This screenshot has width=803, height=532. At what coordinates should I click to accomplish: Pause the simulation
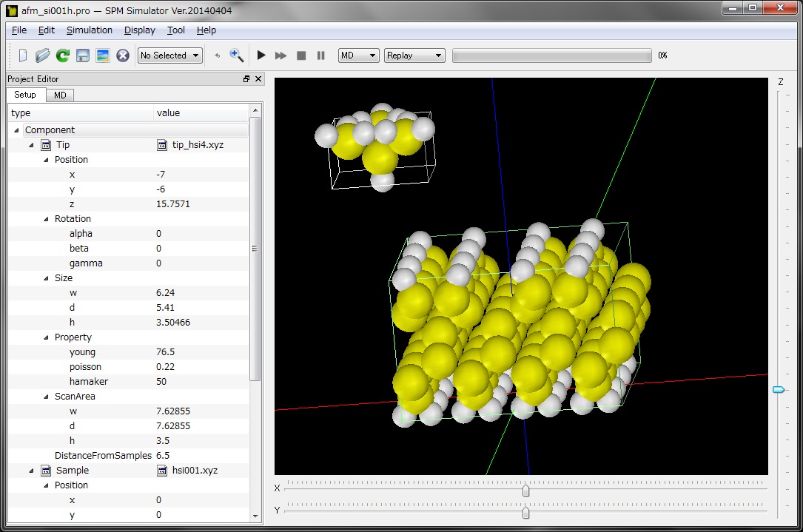320,55
